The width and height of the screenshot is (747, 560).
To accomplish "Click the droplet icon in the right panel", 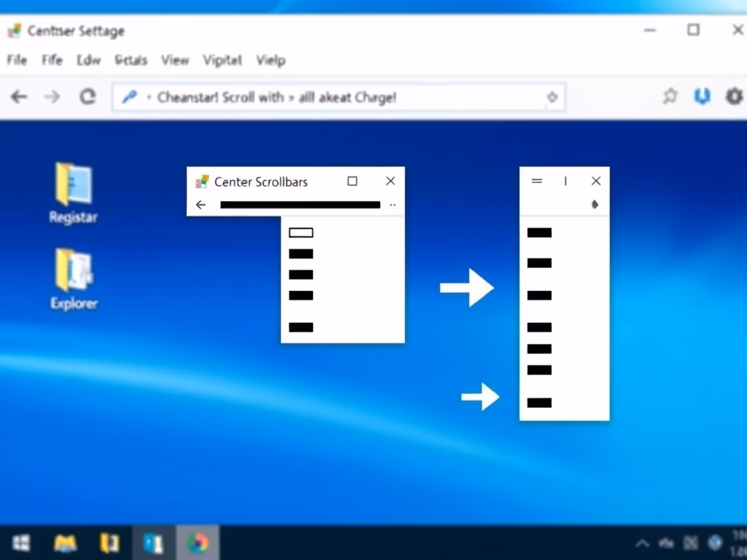I will pyautogui.click(x=595, y=205).
